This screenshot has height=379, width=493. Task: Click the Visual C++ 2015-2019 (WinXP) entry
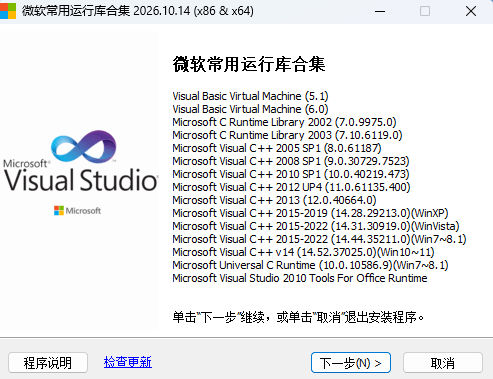[x=310, y=213]
